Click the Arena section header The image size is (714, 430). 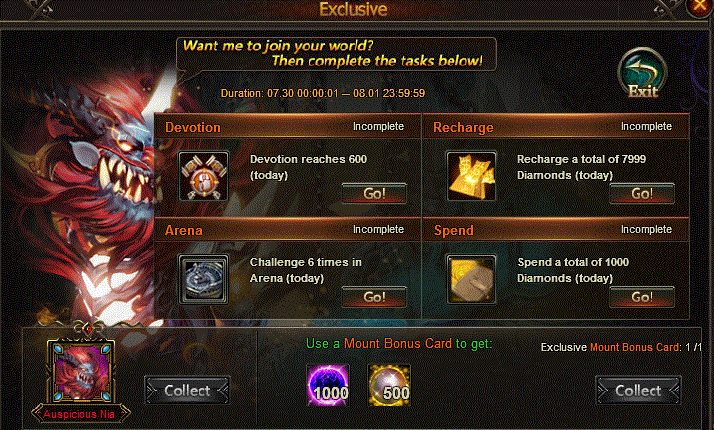click(x=287, y=230)
